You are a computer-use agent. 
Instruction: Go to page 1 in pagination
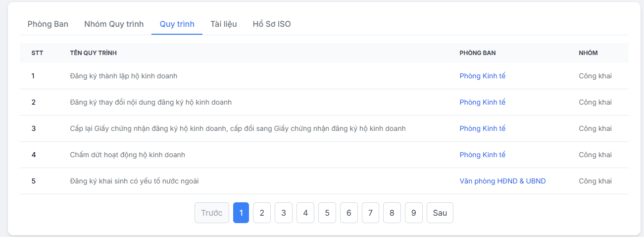tap(241, 213)
